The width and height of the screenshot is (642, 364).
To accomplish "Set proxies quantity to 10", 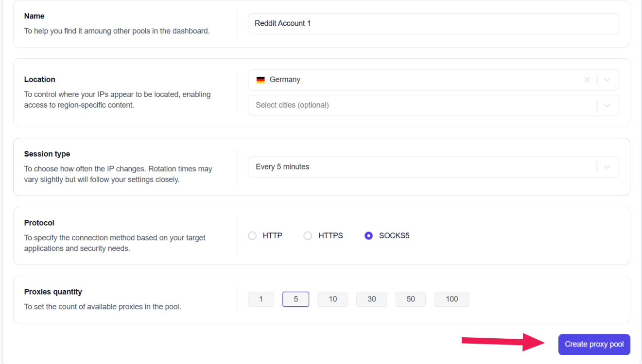I will coord(332,299).
